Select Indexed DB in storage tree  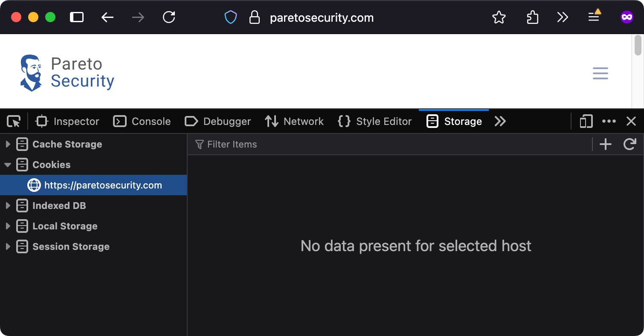click(93, 206)
